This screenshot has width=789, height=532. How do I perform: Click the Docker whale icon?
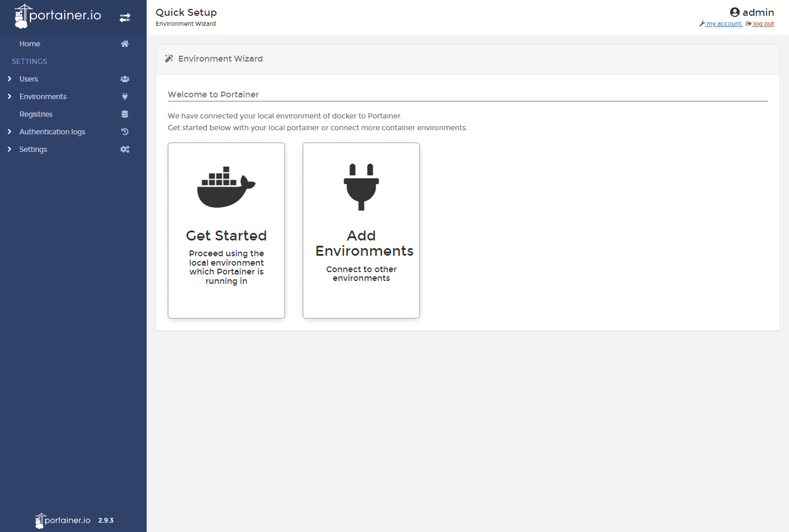point(226,187)
